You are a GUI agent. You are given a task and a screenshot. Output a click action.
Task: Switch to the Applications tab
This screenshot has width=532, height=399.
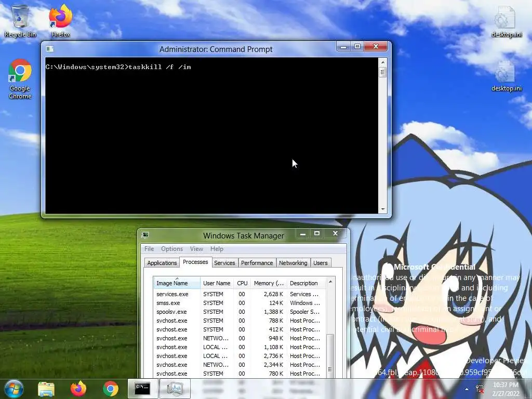[162, 263]
